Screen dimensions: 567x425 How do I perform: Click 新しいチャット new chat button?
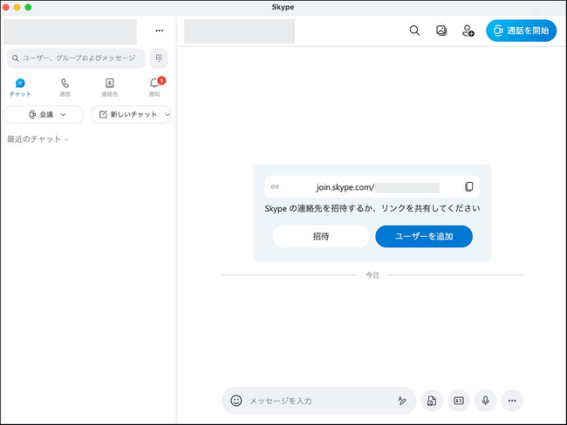click(x=131, y=115)
